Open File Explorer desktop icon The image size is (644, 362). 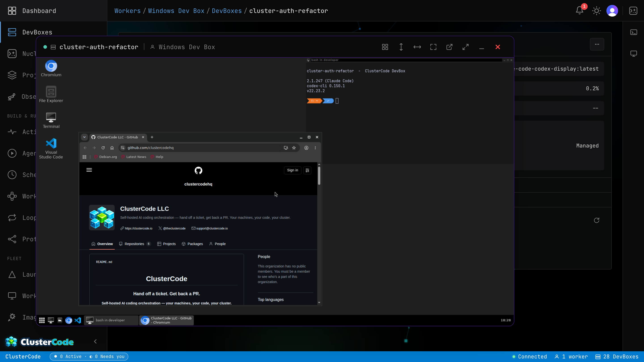(51, 94)
